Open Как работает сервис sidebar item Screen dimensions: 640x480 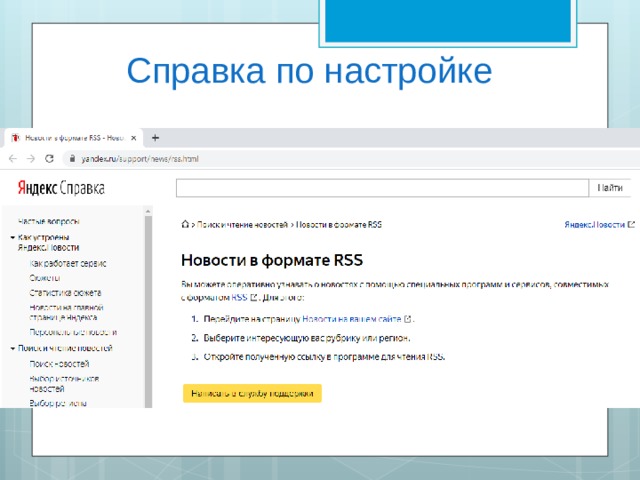point(68,263)
